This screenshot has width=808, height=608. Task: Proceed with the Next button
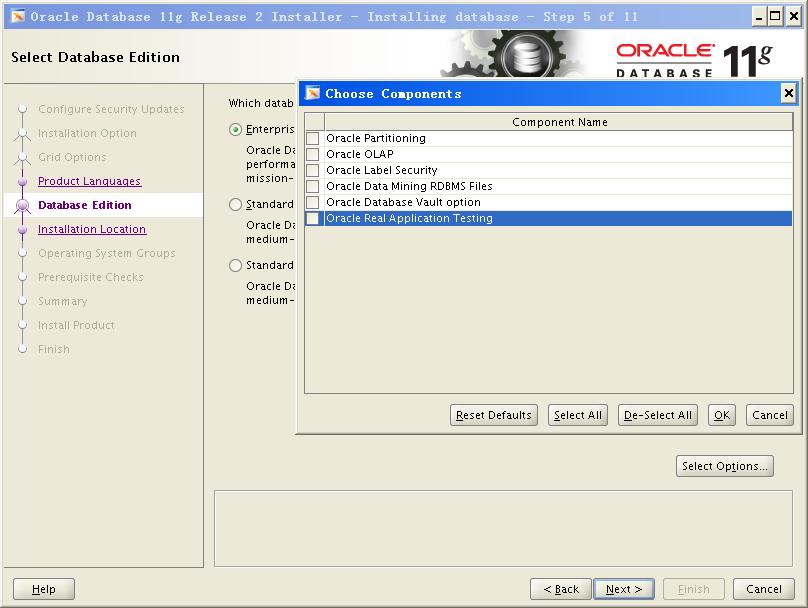coord(624,589)
